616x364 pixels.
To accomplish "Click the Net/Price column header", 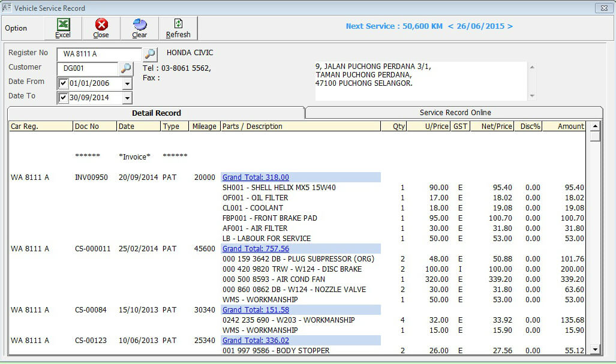I will [492, 127].
